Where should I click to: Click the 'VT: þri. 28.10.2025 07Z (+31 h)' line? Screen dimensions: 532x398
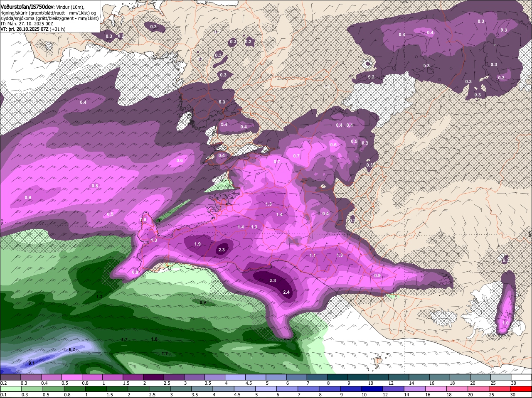(x=33, y=29)
